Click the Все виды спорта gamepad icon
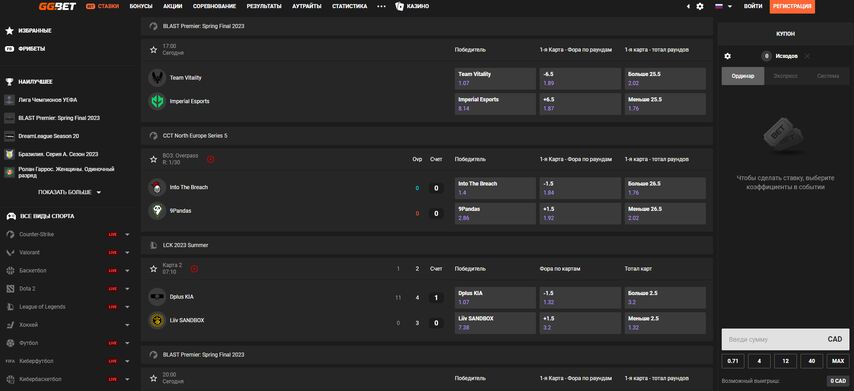Viewport: 854px width, 391px height. pyautogui.click(x=10, y=216)
